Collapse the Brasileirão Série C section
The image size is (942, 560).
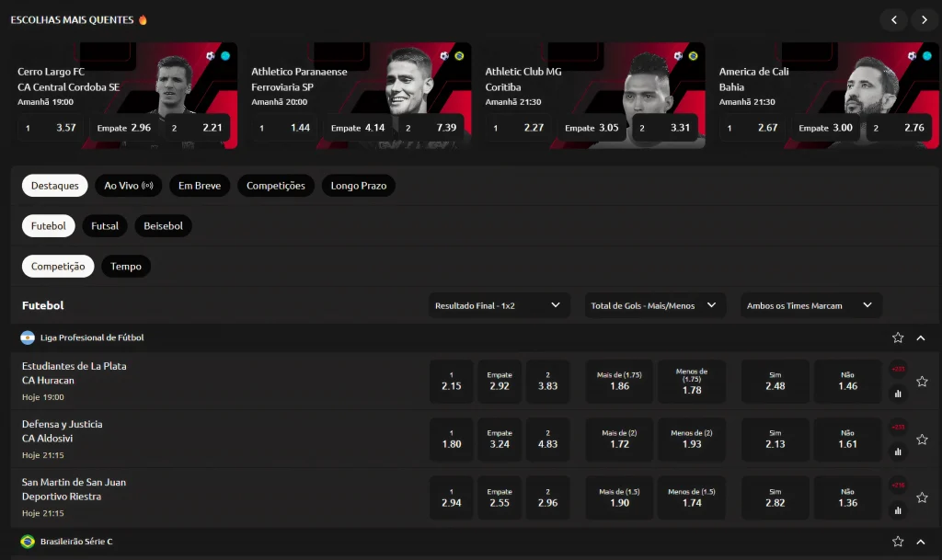coord(920,542)
